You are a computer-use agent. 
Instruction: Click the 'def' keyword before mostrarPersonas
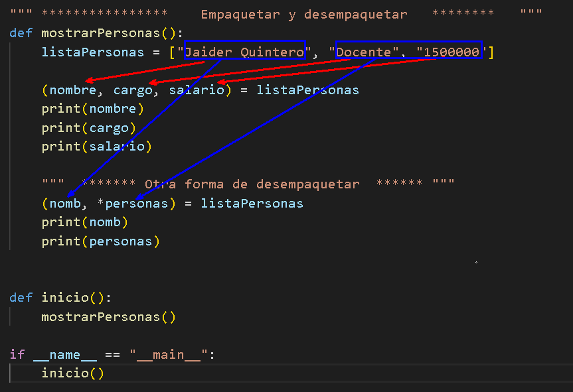[x=21, y=33]
